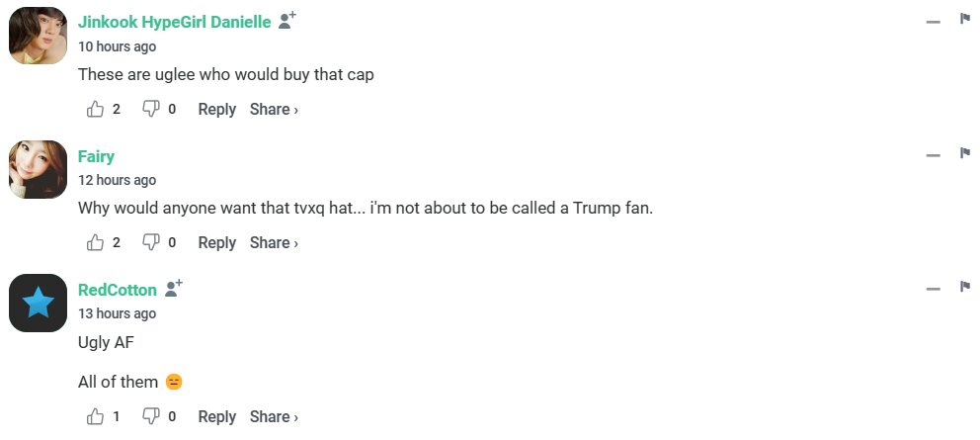Collapse Jinkook HypeGirl Danielle's comment thread
This screenshot has height=440, width=980.
coord(933,22)
